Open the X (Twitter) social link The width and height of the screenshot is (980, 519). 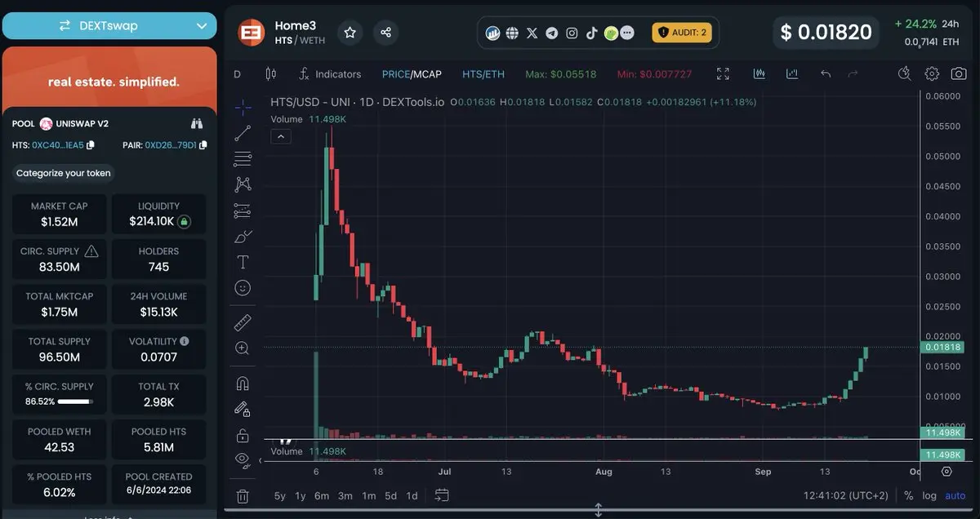(x=532, y=33)
